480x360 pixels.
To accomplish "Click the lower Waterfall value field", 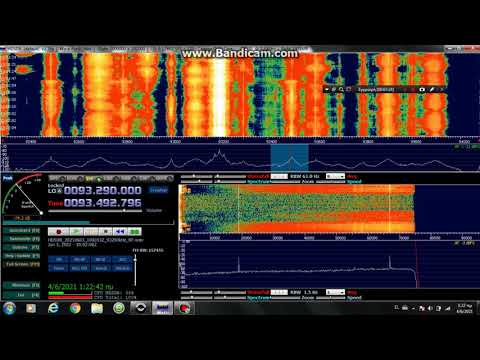I will point(279,292).
